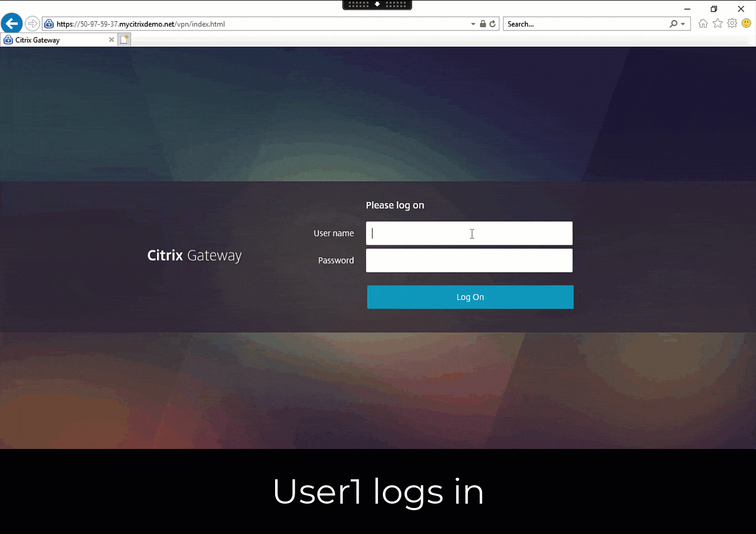Expand the search provider dropdown arrow

click(683, 24)
